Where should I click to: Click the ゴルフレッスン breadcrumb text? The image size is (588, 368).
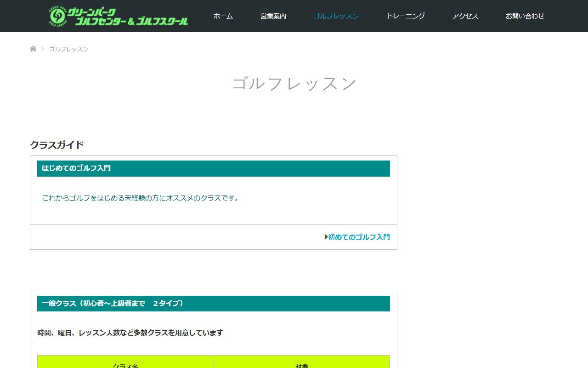pos(68,49)
